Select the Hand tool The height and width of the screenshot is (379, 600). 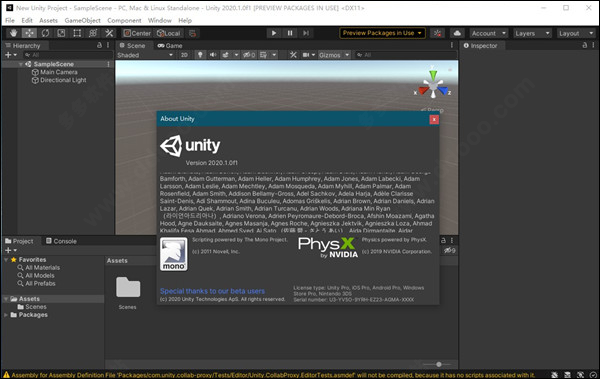click(x=13, y=33)
